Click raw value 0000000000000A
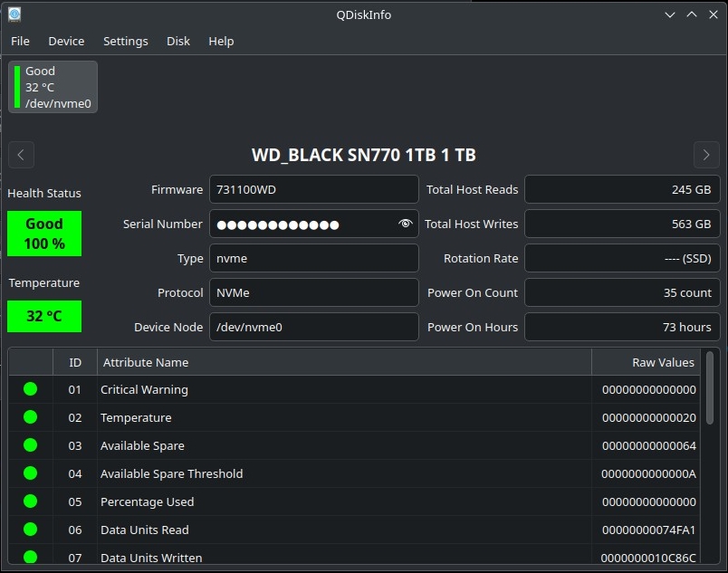Screen dimensions: 728x573 (x=648, y=473)
